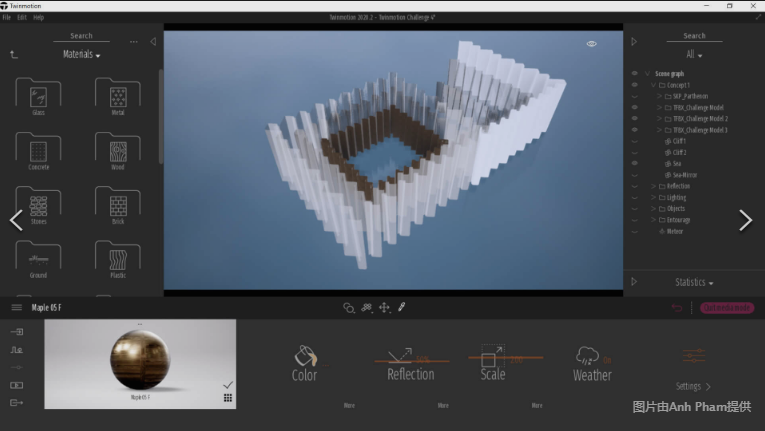Open the Wood materials folder

pyautogui.click(x=118, y=151)
